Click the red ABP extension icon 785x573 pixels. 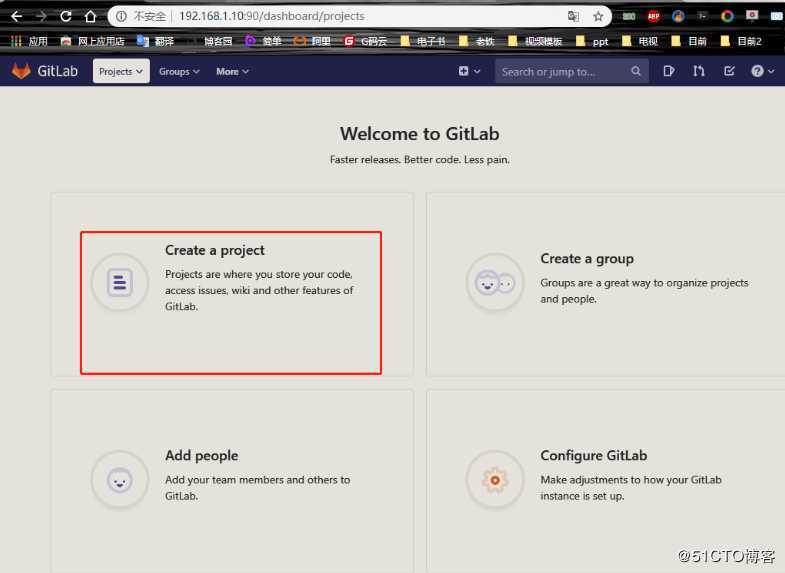pyautogui.click(x=653, y=17)
